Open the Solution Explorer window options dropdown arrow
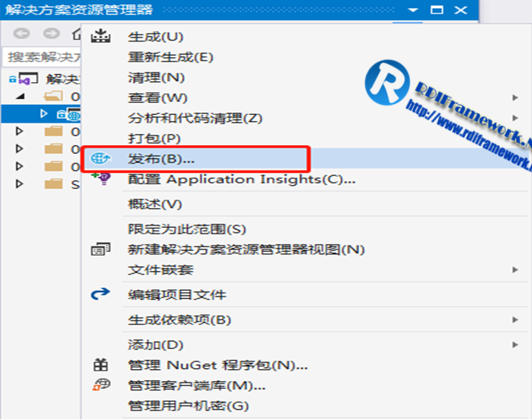Viewport: 532px width, 420px height. tap(412, 10)
